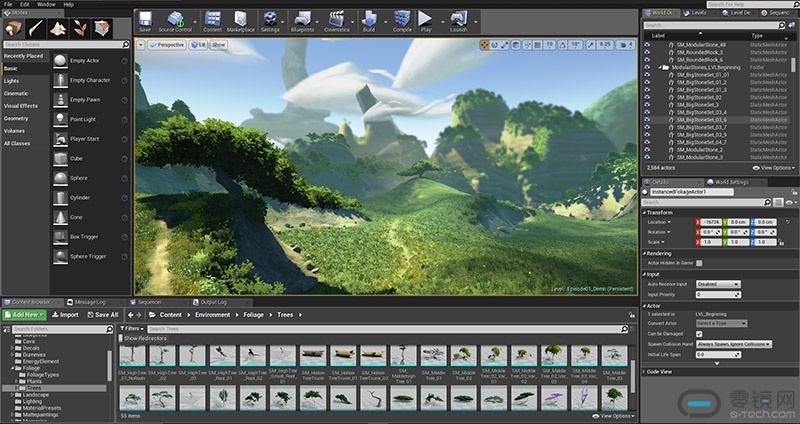Collapse the Transform section
The height and width of the screenshot is (424, 800).
tap(644, 212)
